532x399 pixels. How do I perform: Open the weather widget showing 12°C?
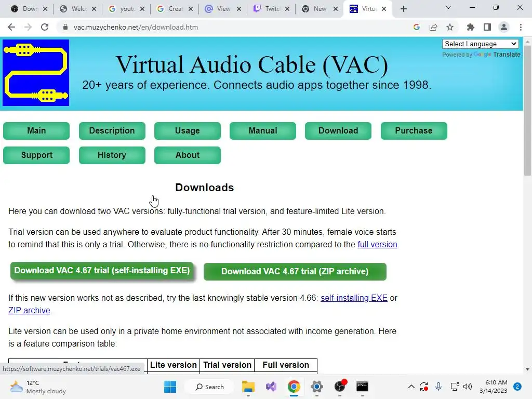click(37, 387)
